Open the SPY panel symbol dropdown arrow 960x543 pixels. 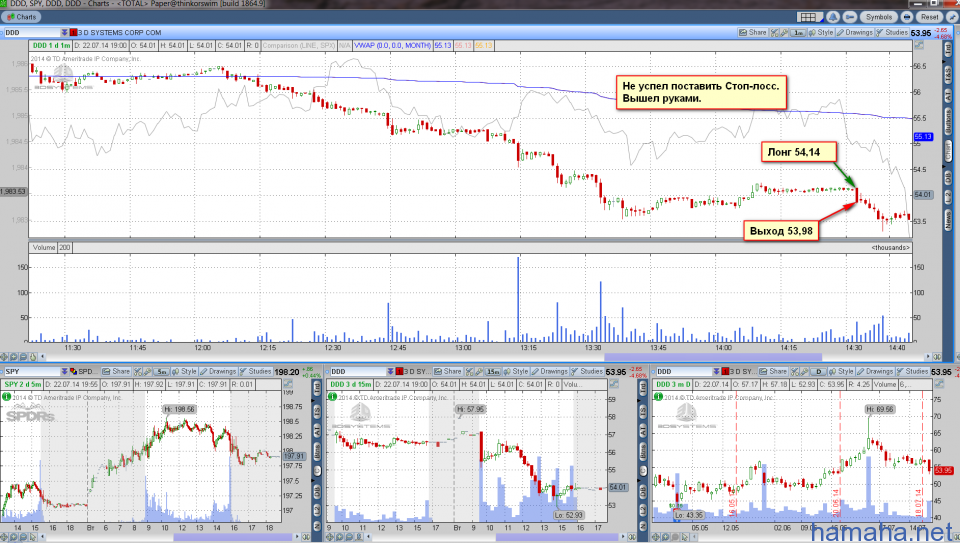click(x=64, y=371)
